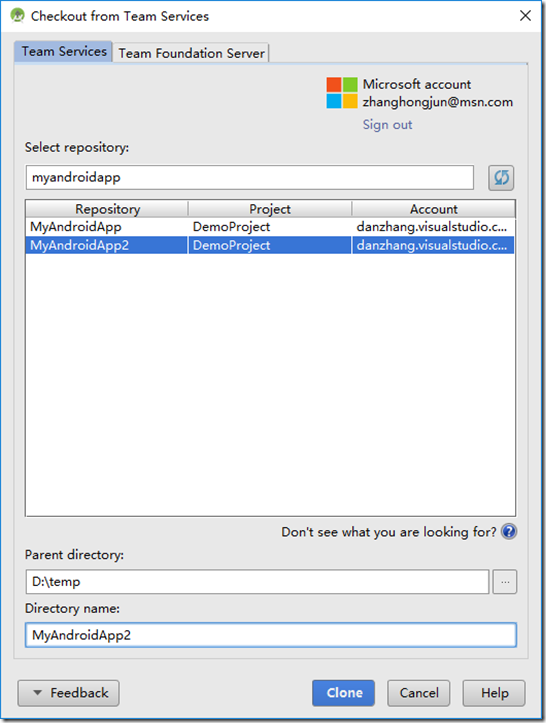546x723 pixels.
Task: Click the Cancel button
Action: tap(419, 693)
